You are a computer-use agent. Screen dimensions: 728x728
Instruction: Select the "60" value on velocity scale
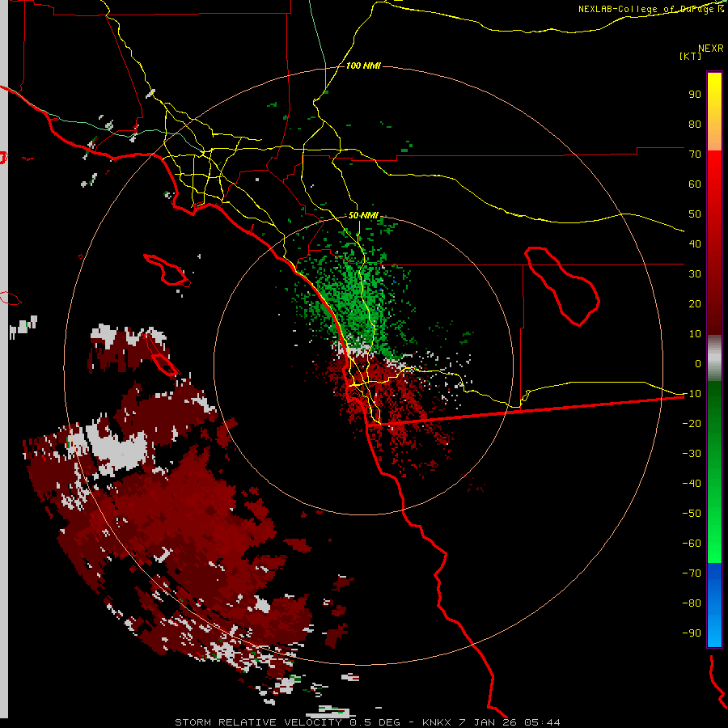(x=695, y=184)
